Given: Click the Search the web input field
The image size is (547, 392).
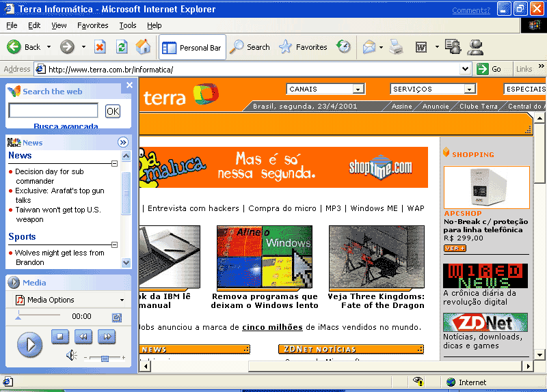Looking at the screenshot, I should 53,111.
